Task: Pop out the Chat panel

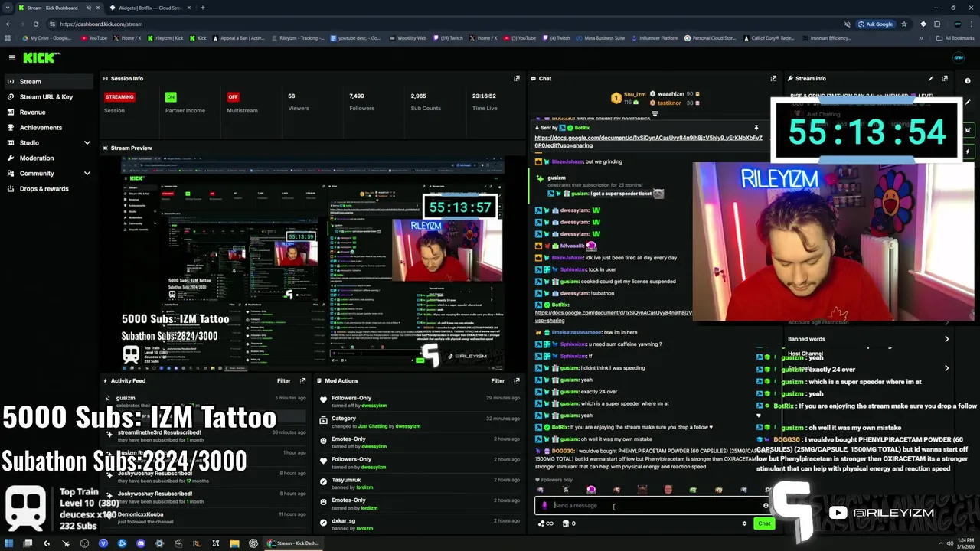Action: tap(773, 78)
